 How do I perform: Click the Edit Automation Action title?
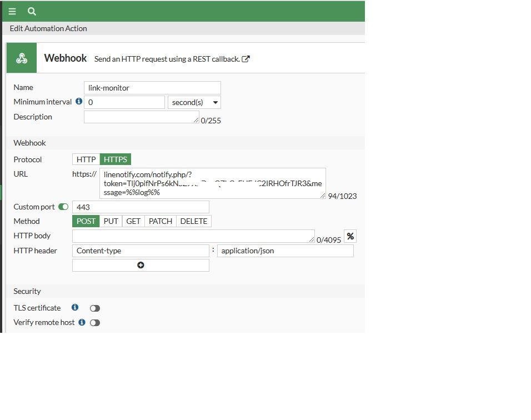(48, 28)
